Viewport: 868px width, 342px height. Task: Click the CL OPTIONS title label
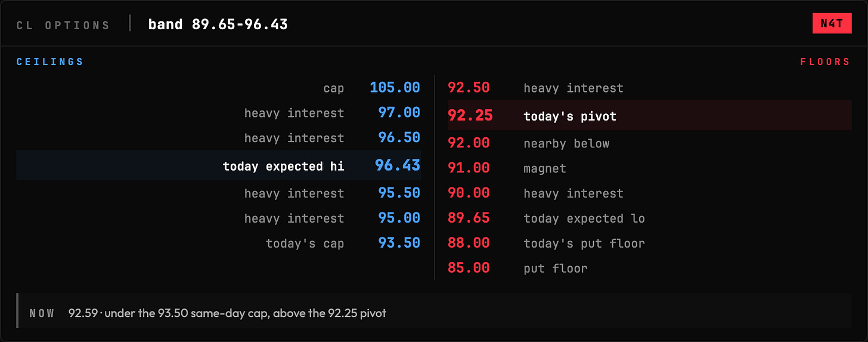click(63, 25)
